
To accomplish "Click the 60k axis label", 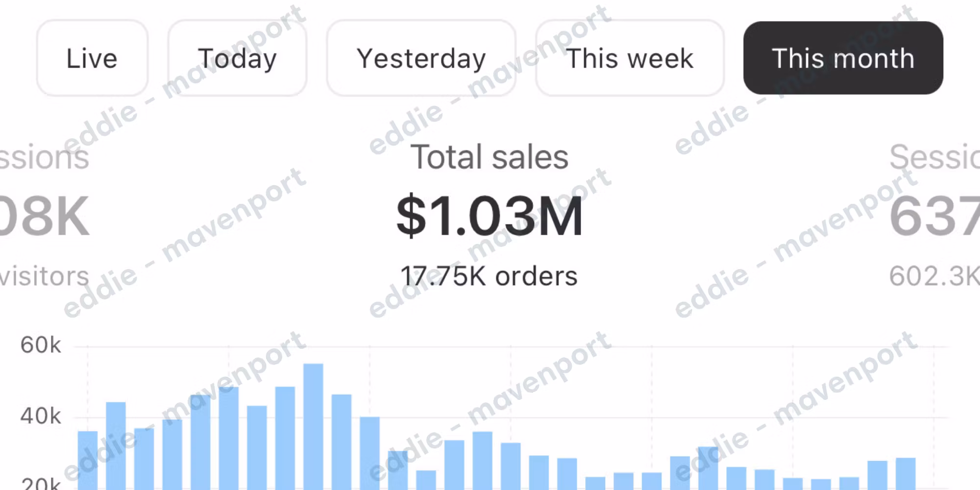I will [41, 345].
